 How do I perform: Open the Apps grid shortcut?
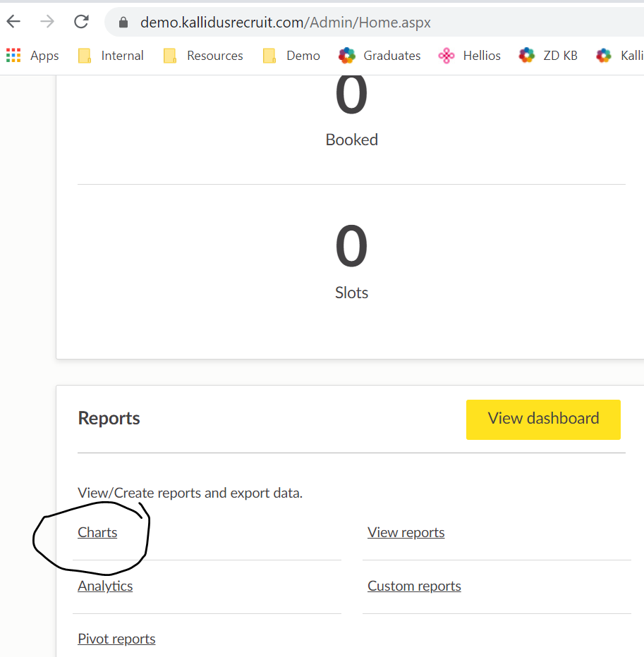pos(32,56)
